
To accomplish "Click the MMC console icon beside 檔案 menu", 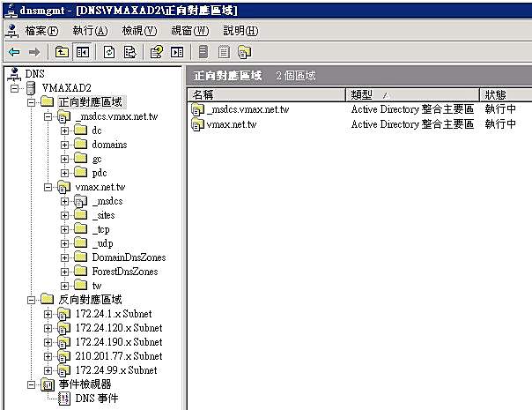I will [12, 31].
